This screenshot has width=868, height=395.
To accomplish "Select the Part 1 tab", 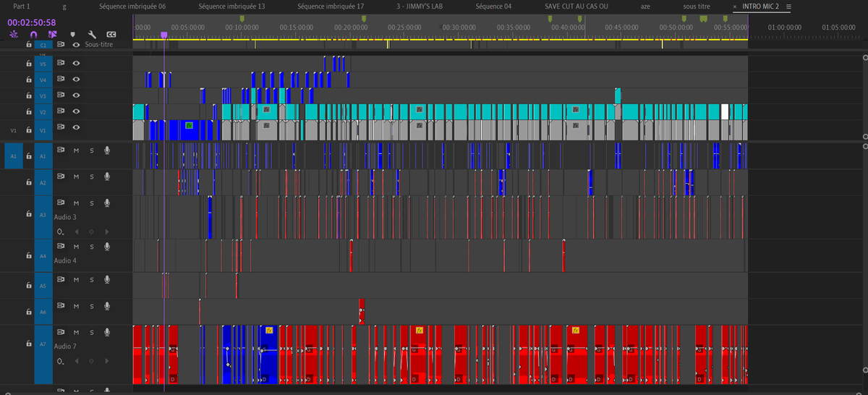I will (22, 6).
